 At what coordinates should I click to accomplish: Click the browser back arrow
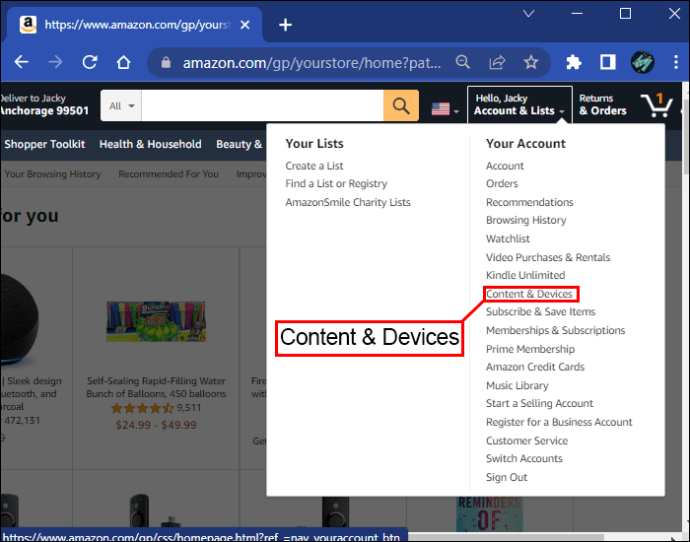pyautogui.click(x=21, y=63)
